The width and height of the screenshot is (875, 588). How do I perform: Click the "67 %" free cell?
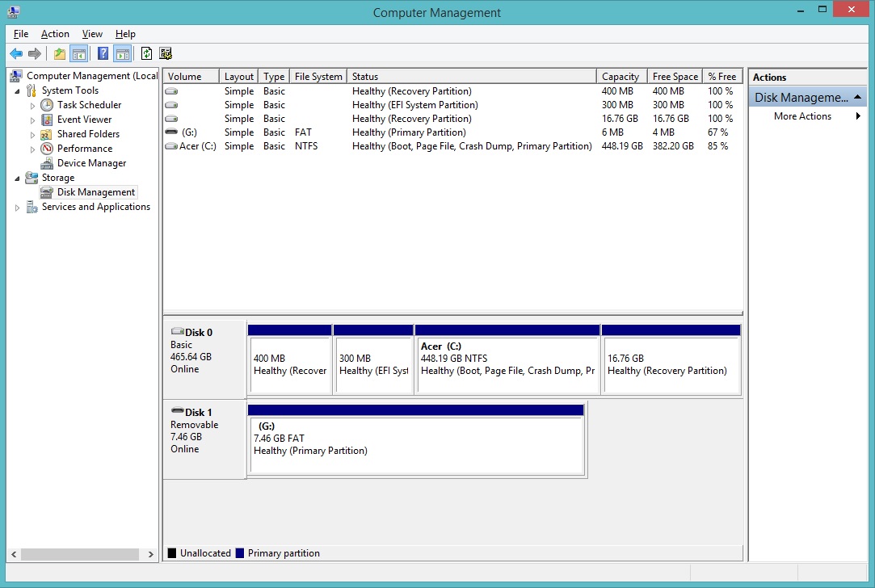[x=717, y=132]
